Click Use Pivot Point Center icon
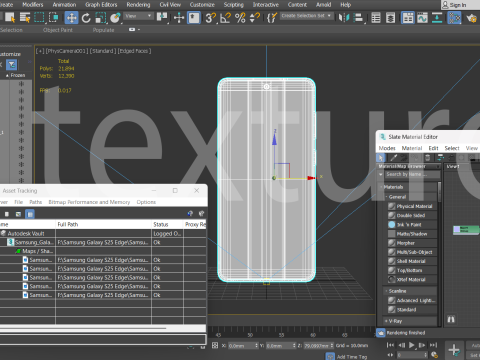 point(162,17)
